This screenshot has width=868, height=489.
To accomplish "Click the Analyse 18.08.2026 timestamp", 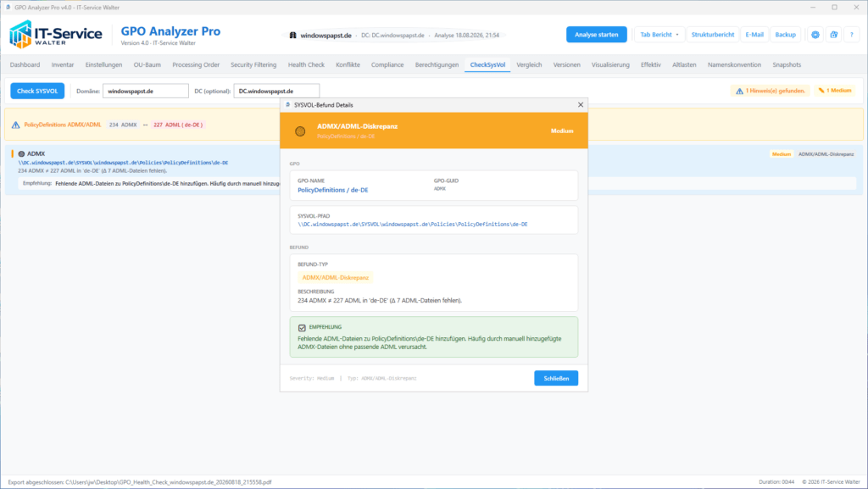I will tap(467, 35).
